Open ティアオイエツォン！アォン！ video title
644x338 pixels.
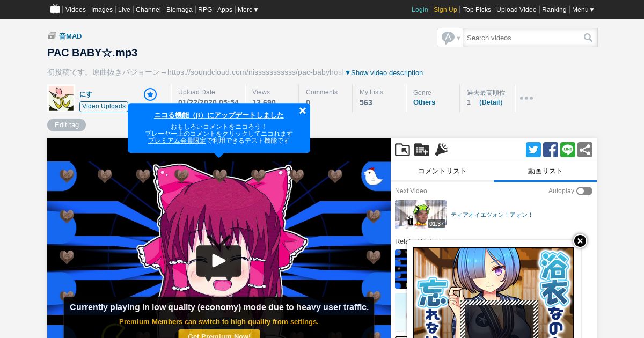(x=492, y=215)
